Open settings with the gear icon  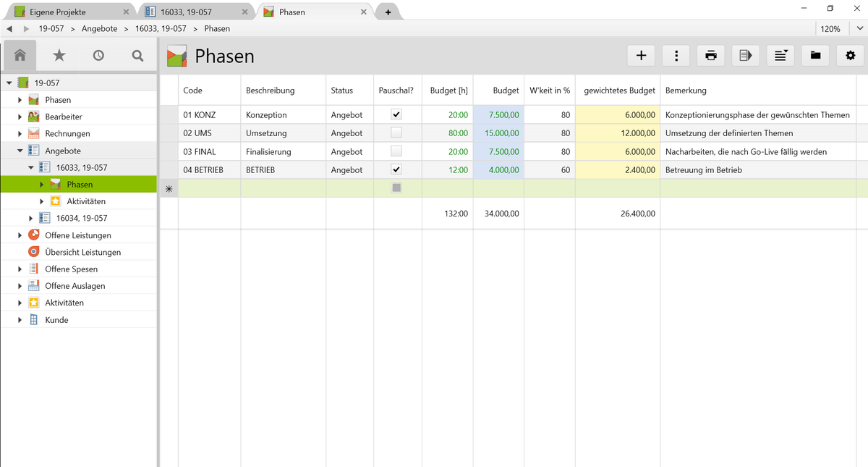[x=851, y=56]
